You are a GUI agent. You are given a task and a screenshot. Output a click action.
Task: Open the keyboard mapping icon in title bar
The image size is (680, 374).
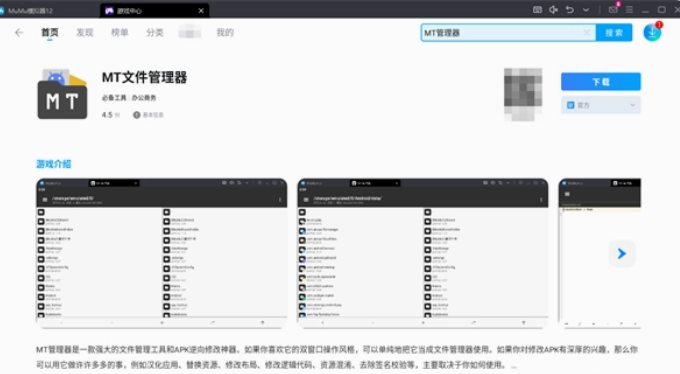537,10
